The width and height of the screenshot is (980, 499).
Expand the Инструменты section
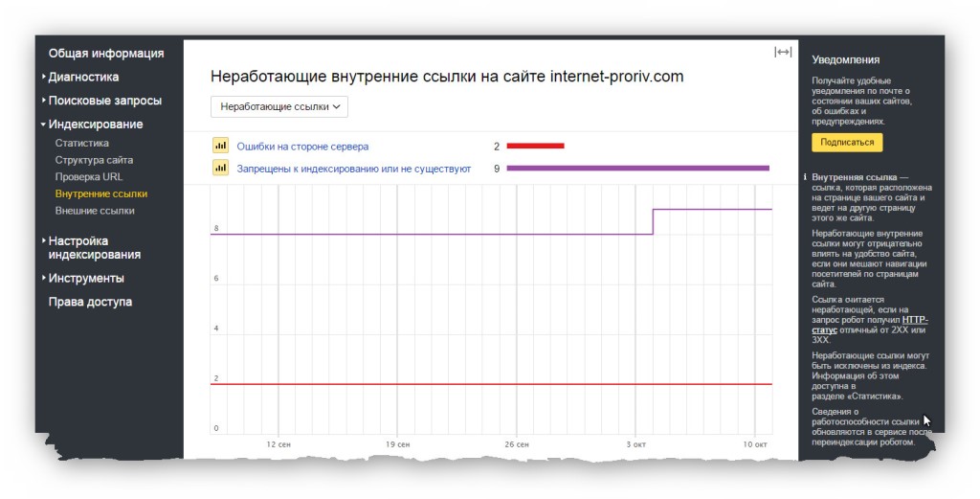coord(85,279)
